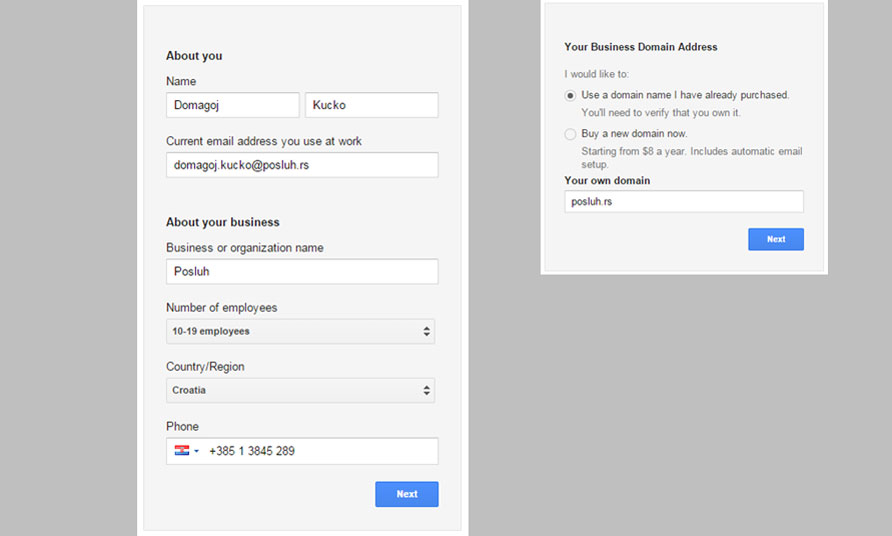Screen dimensions: 892x536
Task: Select "Use a domain name I have already purchased"
Action: click(x=570, y=96)
